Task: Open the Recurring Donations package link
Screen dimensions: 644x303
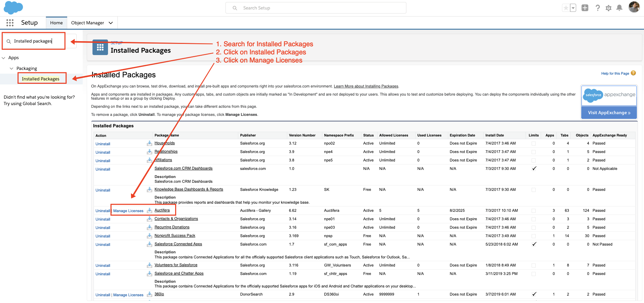Action: coord(172,227)
